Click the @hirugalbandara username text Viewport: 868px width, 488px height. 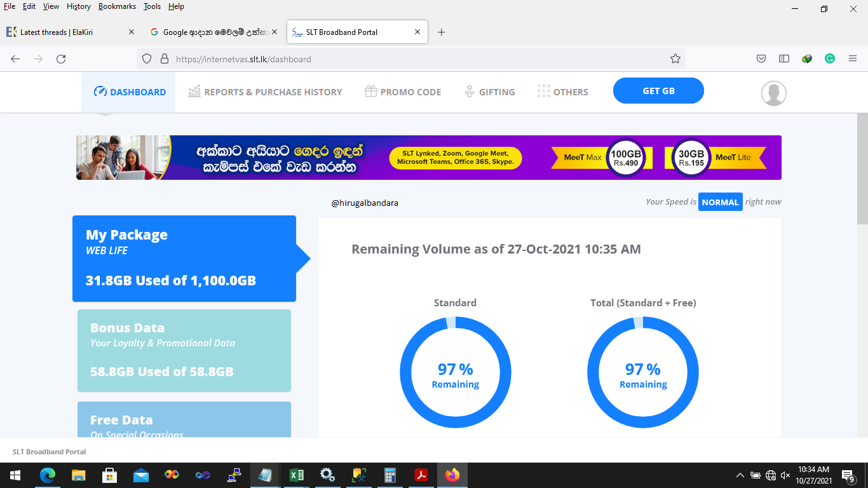365,203
